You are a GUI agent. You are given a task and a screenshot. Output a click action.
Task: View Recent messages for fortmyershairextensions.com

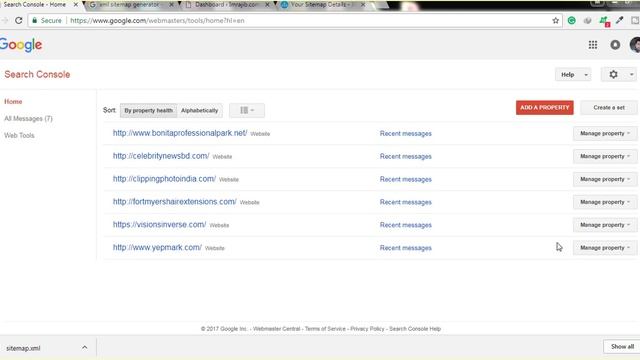[x=406, y=202]
